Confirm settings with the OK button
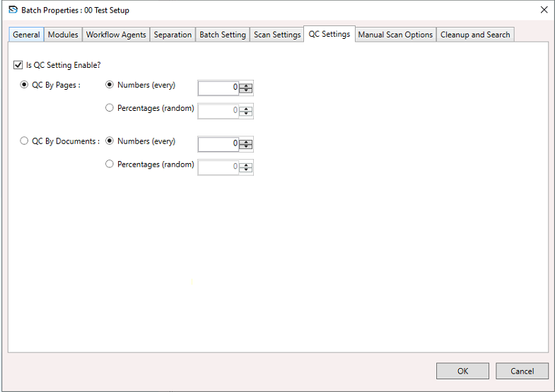This screenshot has height=392, width=555. 462,371
